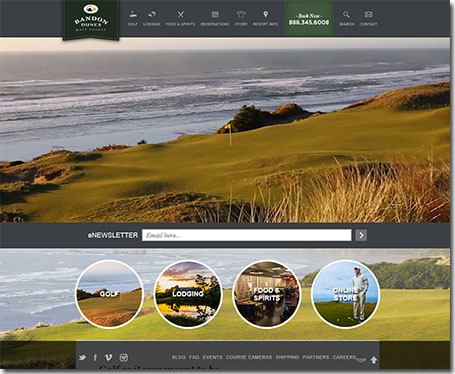Open Resort Info map pin icon
The image size is (455, 374).
pyautogui.click(x=265, y=14)
